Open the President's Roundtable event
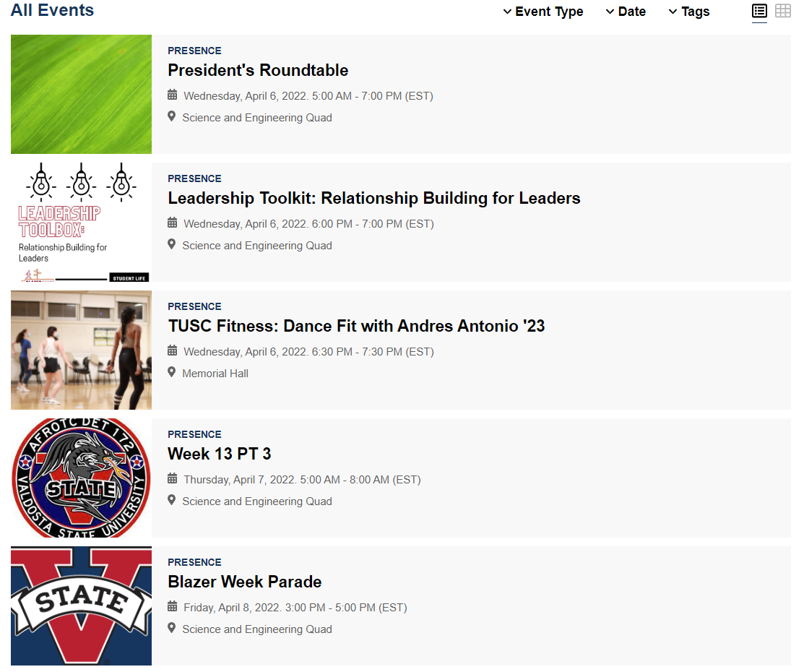 click(258, 71)
